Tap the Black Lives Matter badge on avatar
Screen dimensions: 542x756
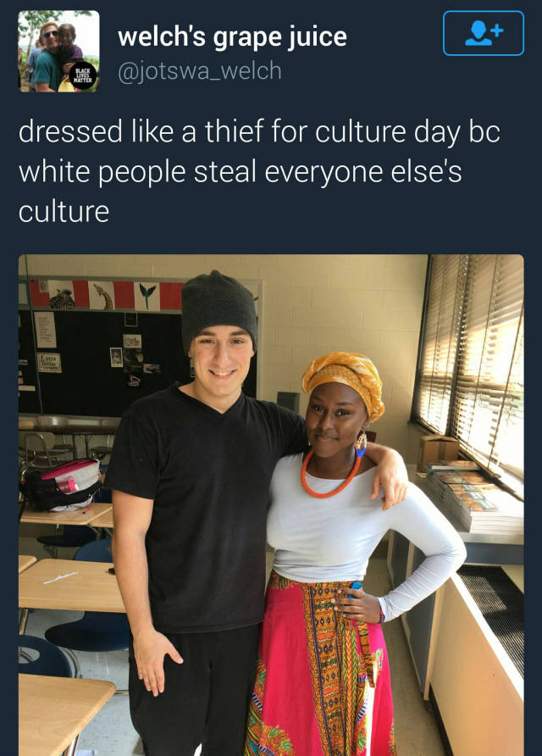tap(83, 76)
